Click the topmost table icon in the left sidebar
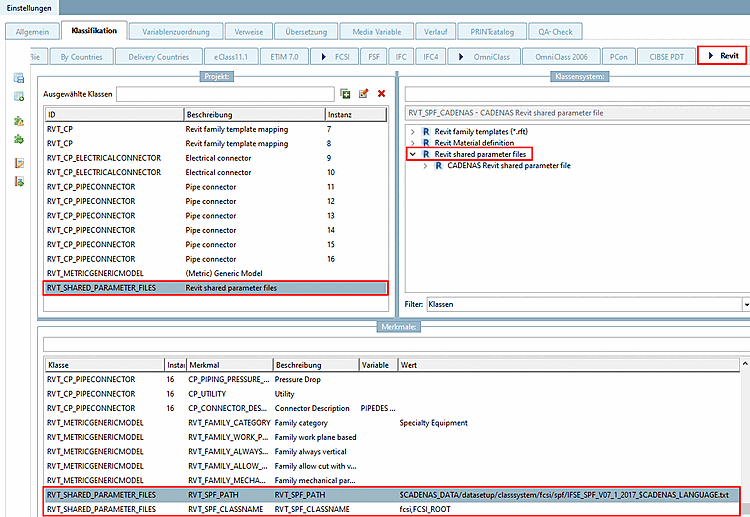Screen dimensions: 750x517 (x=19, y=78)
